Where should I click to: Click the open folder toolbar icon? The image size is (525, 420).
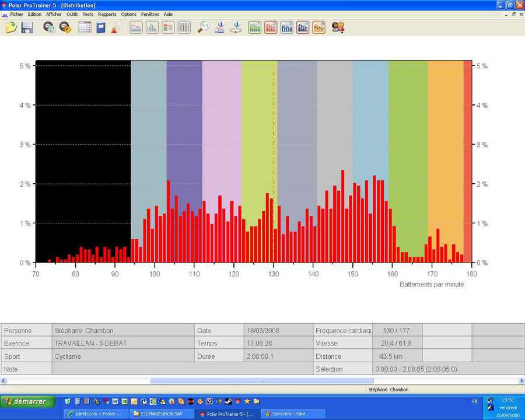(11, 27)
